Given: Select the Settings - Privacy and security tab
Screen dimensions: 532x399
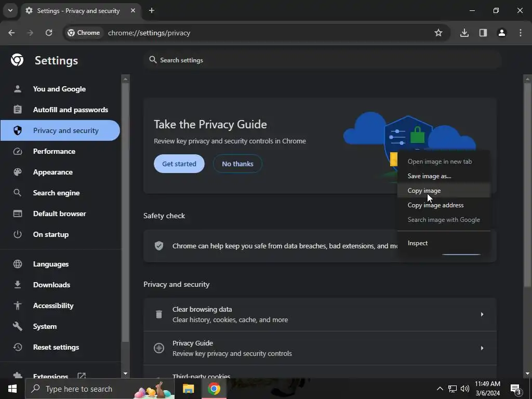Looking at the screenshot, I should [81, 11].
